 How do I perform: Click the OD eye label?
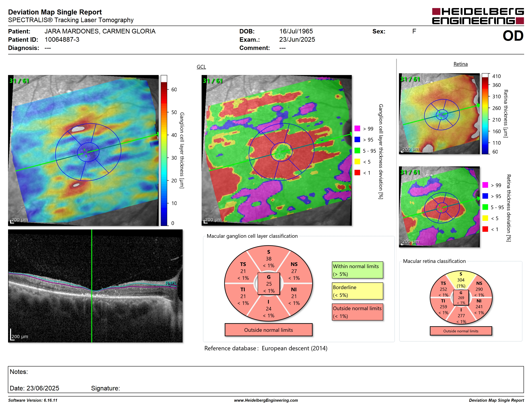[x=513, y=36]
